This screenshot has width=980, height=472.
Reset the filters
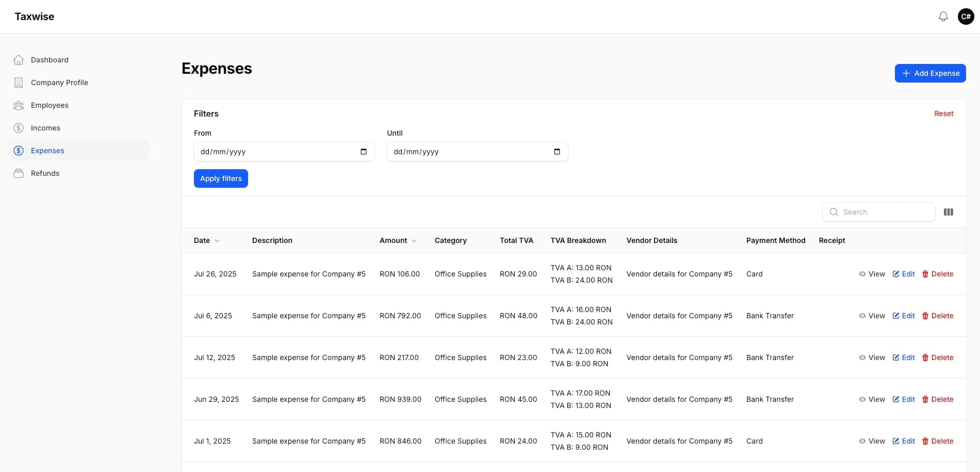[943, 113]
